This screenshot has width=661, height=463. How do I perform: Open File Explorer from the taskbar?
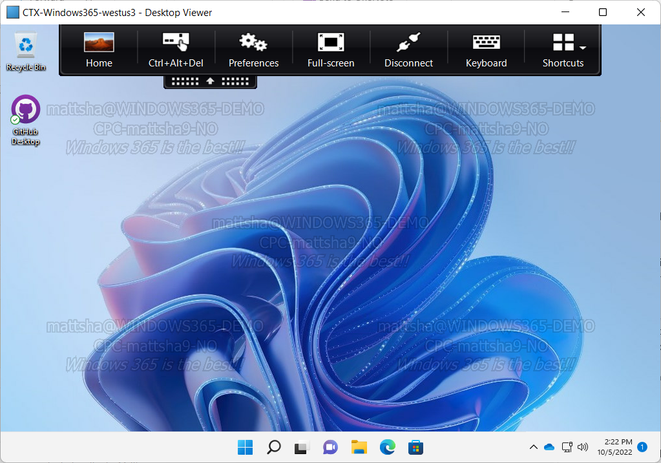[359, 447]
